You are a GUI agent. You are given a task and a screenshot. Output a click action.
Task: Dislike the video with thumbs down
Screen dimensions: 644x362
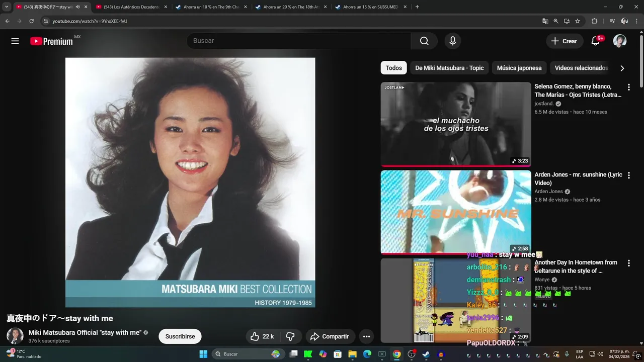[x=290, y=336]
